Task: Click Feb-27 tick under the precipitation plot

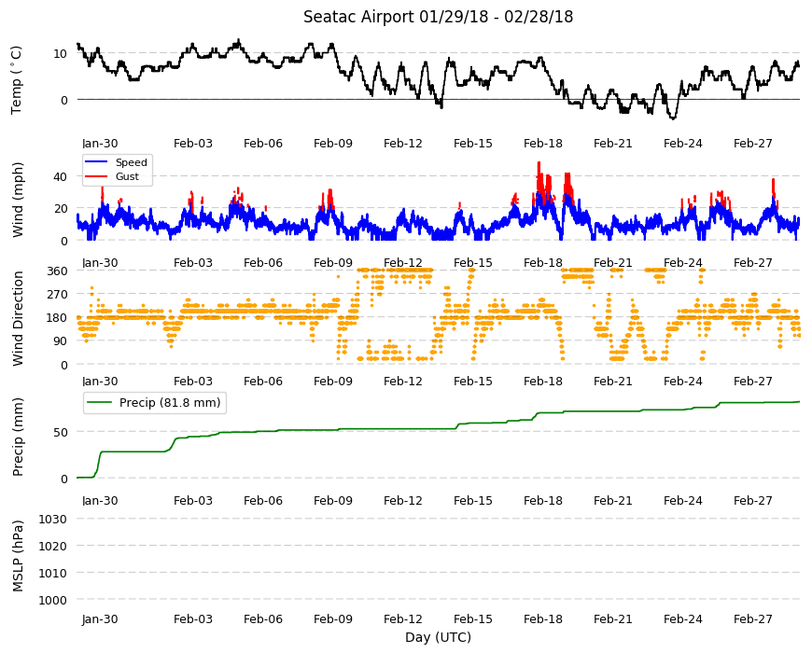Action: (752, 500)
